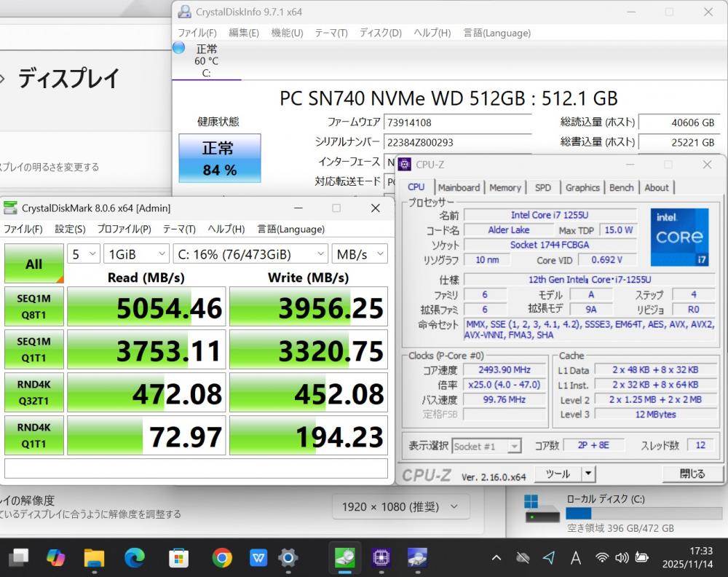Viewport: 728px width, 577px height.
Task: Open CrystalDiskInfo ディスク(D) menu
Action: click(381, 33)
